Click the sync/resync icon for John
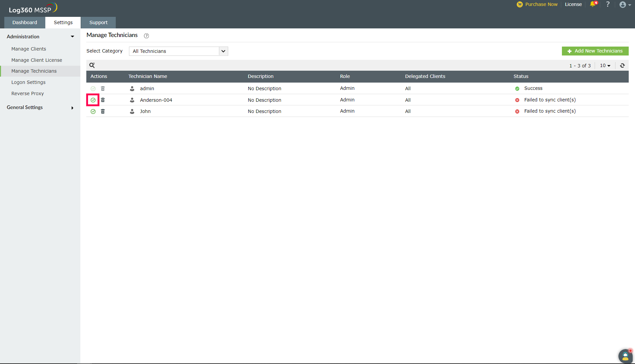Image resolution: width=635 pixels, height=364 pixels. tap(93, 111)
